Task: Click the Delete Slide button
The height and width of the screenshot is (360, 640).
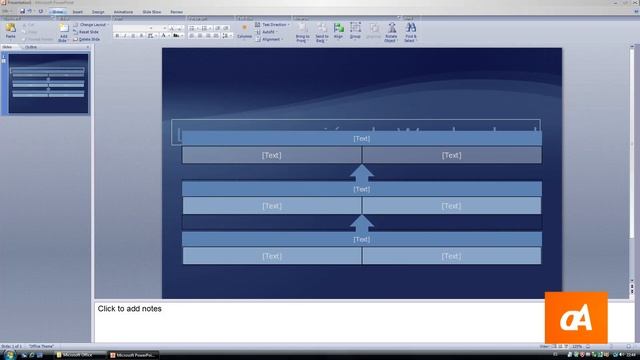Action: [x=87, y=39]
